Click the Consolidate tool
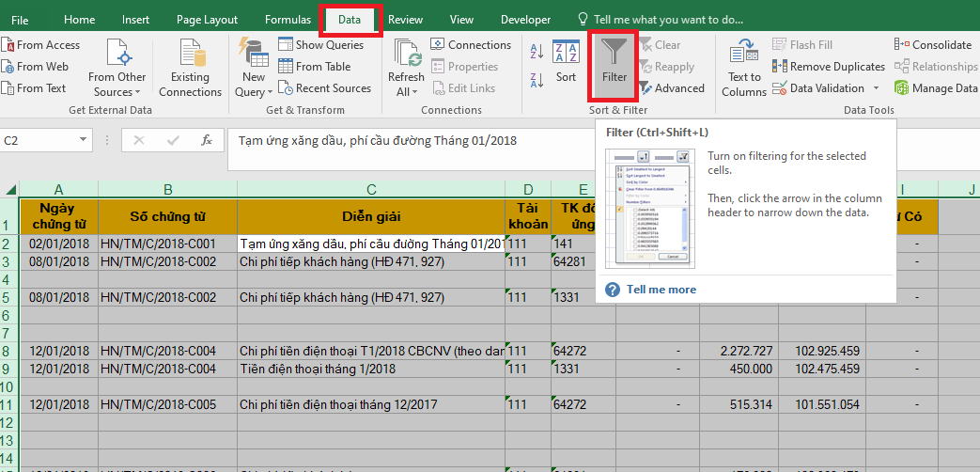Screen dimensions: 980x472 [x=933, y=44]
